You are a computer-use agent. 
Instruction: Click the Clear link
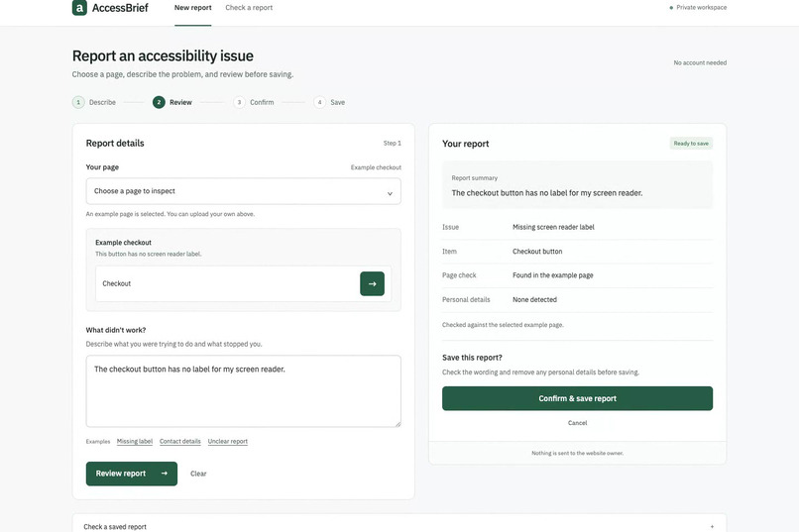[x=198, y=474]
